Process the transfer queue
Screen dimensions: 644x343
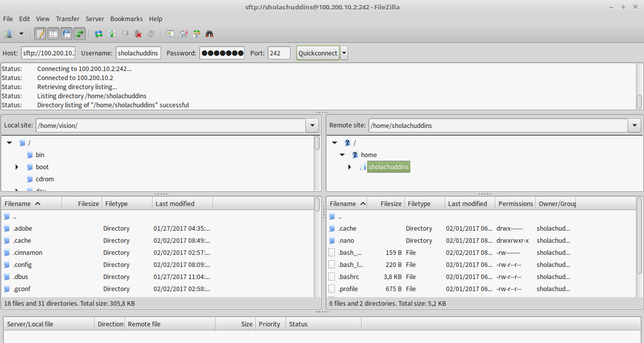(x=112, y=34)
